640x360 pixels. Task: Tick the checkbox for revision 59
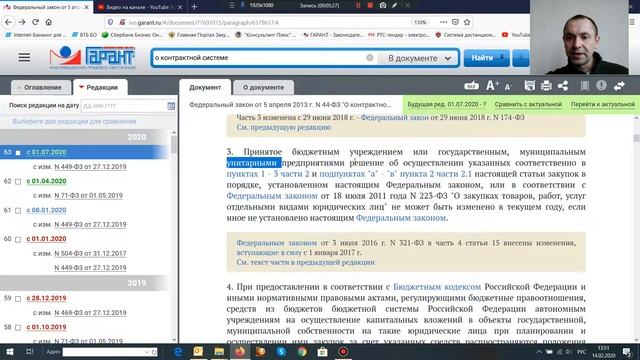[18, 299]
